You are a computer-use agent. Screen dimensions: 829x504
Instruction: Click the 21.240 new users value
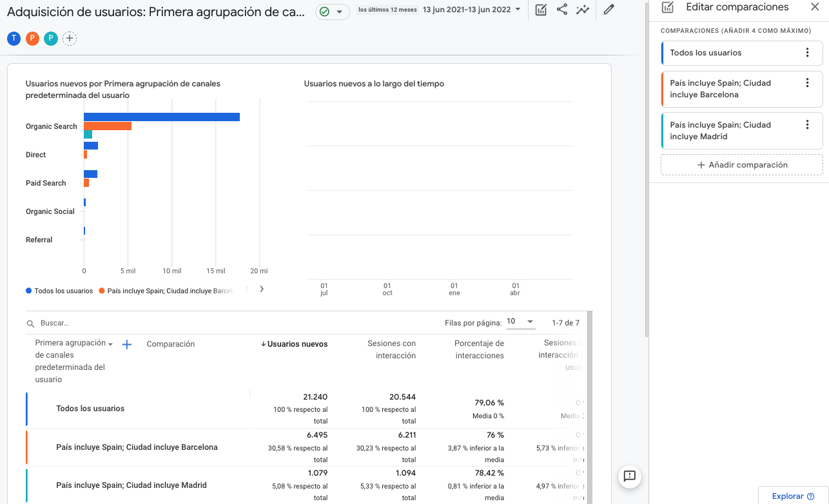[x=315, y=397]
